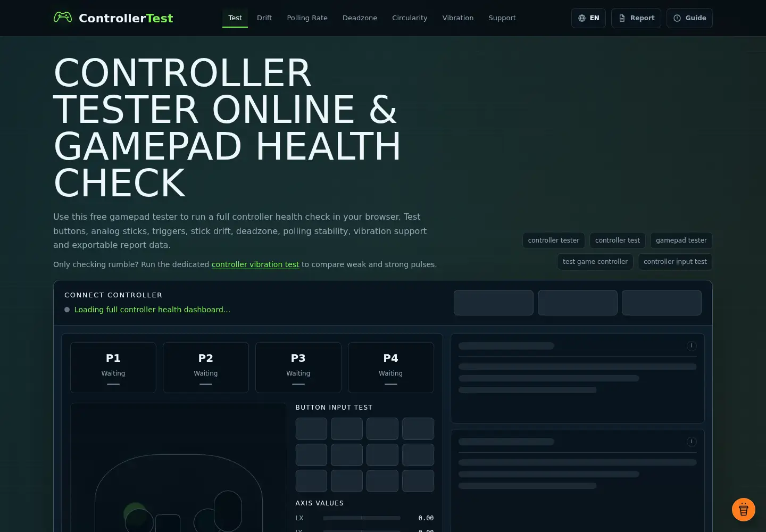Click the upper panel info icon
The image size is (766, 532).
tap(692, 346)
